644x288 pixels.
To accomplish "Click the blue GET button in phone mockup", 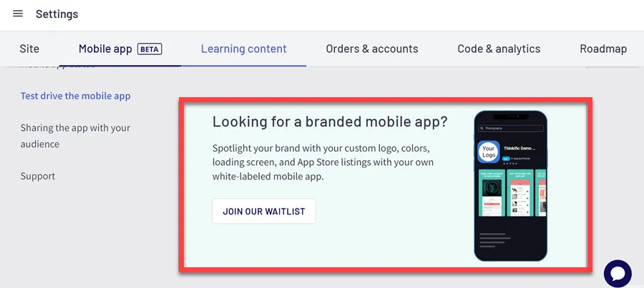I will point(506,158).
